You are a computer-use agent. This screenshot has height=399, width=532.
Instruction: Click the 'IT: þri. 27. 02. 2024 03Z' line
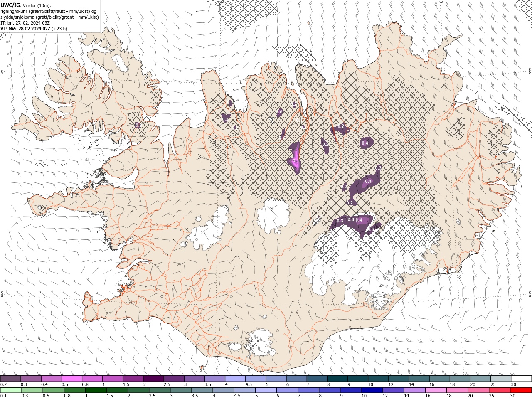pyautogui.click(x=25, y=23)
